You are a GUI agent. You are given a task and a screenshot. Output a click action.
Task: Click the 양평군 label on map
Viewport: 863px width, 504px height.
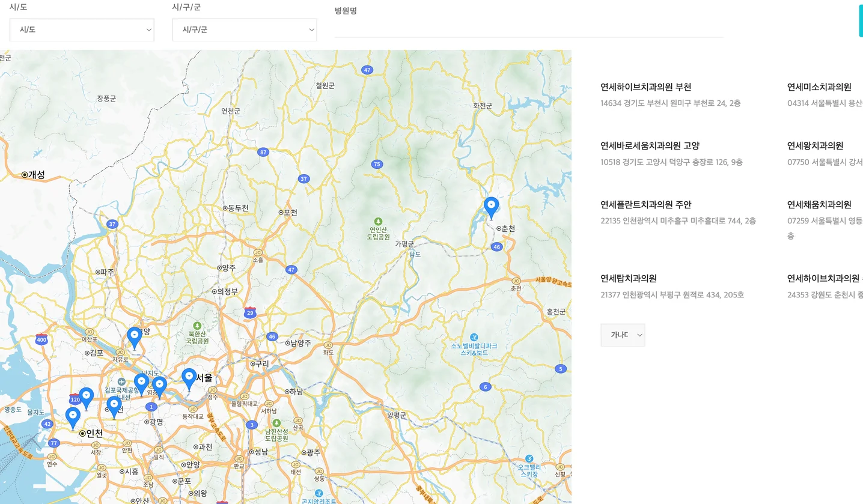pos(397,415)
